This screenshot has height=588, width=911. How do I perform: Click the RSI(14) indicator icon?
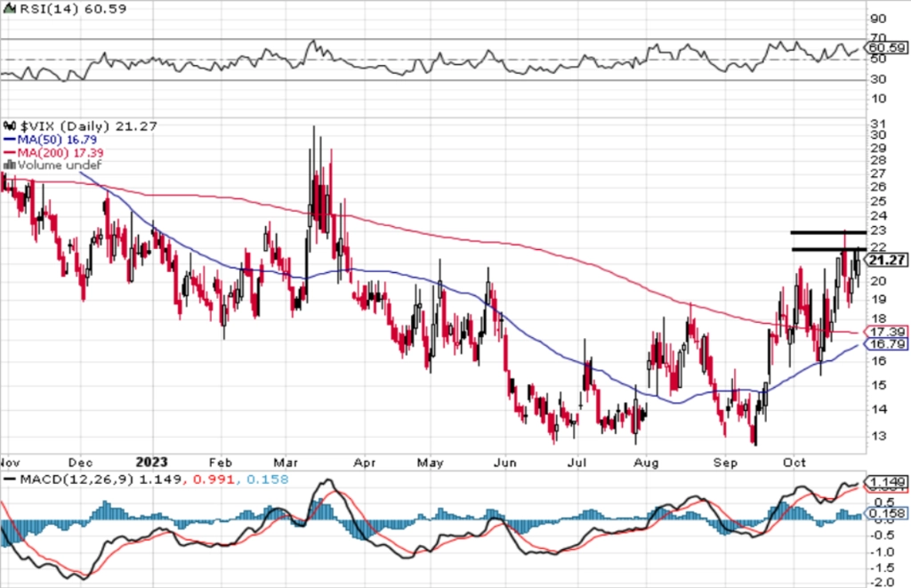[x=9, y=9]
